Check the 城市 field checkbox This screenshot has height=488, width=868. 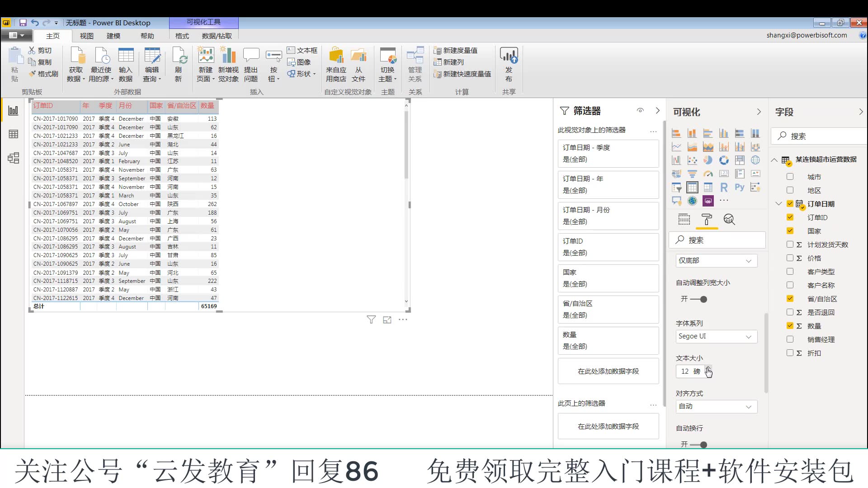[x=790, y=177]
